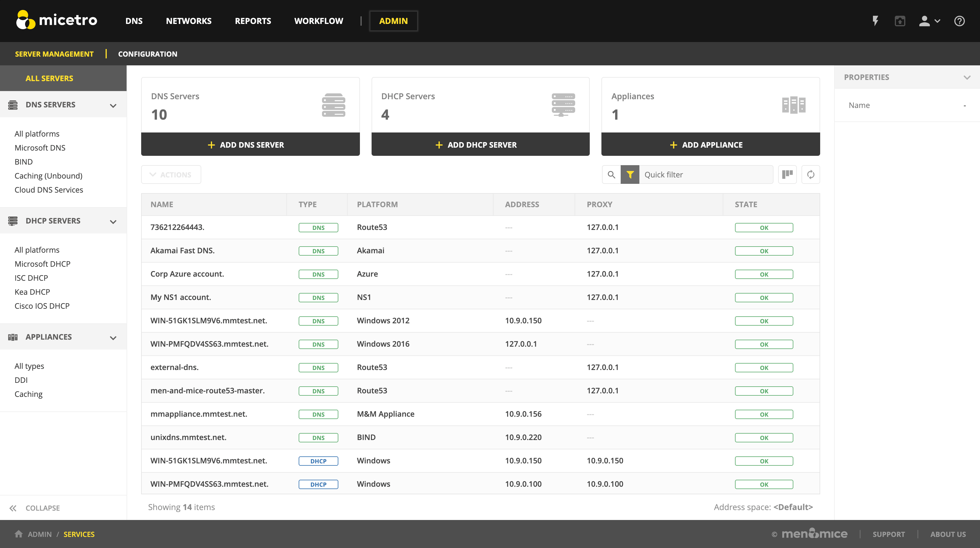Switch to the Configuration tab

pos(148,54)
